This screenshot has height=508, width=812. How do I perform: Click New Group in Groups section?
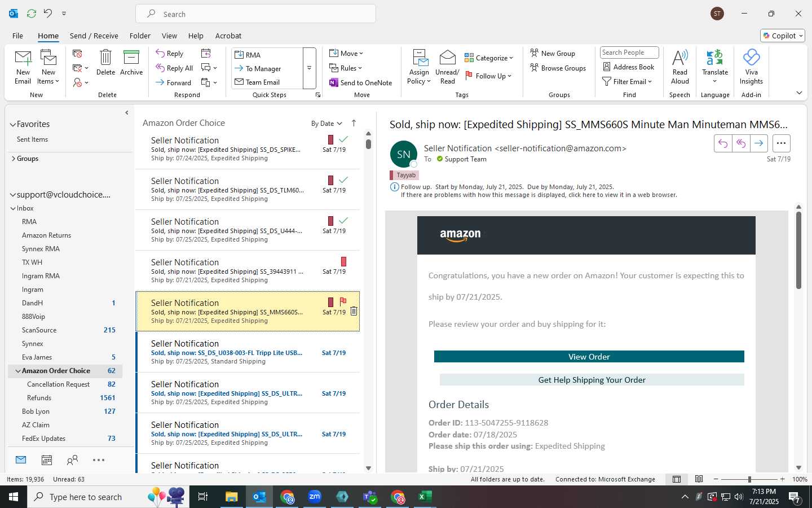553,53
